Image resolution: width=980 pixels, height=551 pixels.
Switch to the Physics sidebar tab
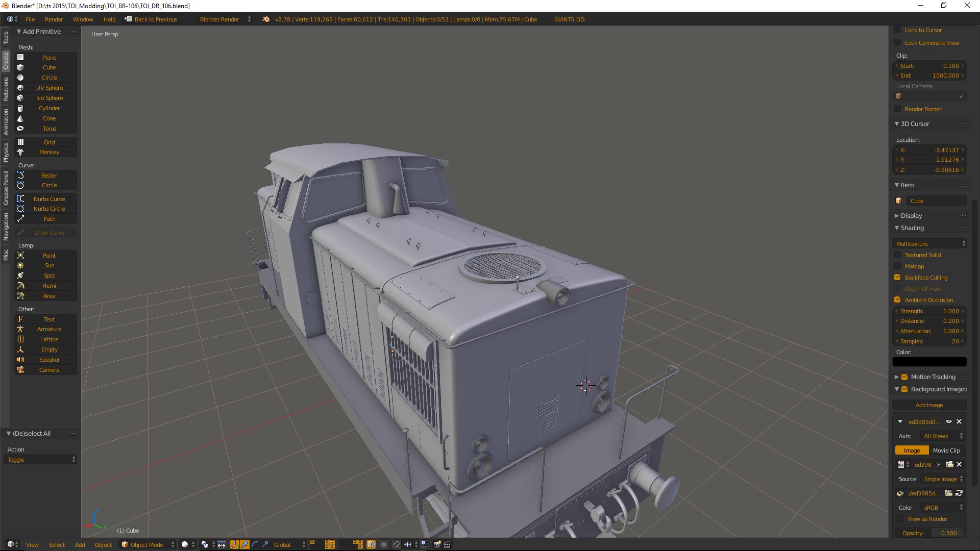[6, 152]
